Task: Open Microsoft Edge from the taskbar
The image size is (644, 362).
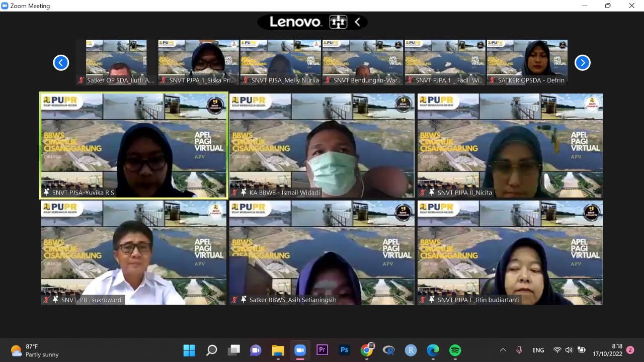Action: pyautogui.click(x=433, y=350)
